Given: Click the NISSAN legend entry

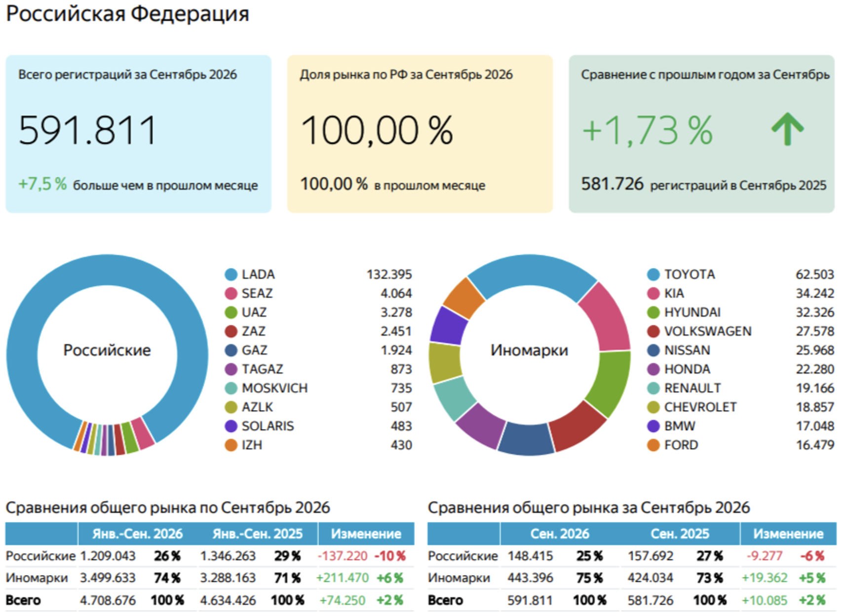Looking at the screenshot, I should pyautogui.click(x=741, y=350).
